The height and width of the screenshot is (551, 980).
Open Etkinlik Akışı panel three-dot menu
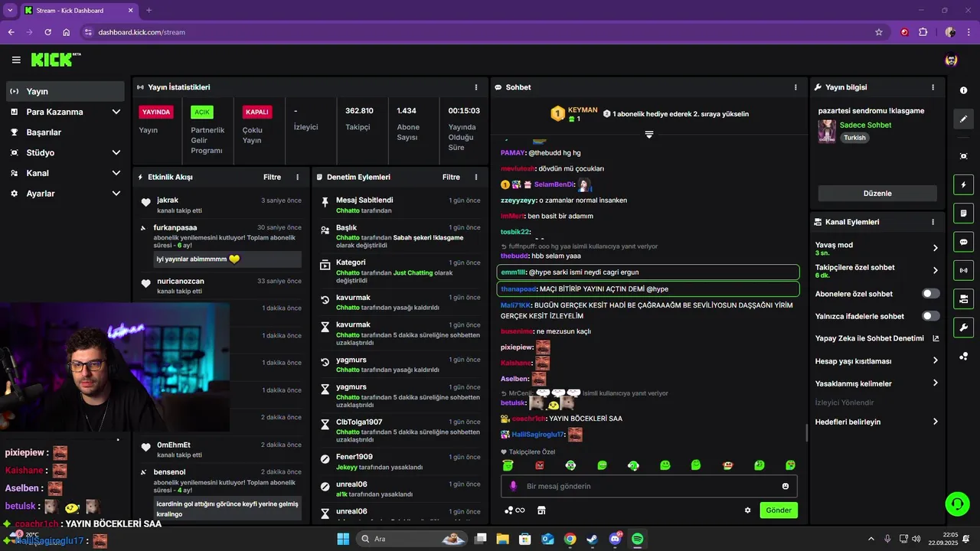click(298, 177)
